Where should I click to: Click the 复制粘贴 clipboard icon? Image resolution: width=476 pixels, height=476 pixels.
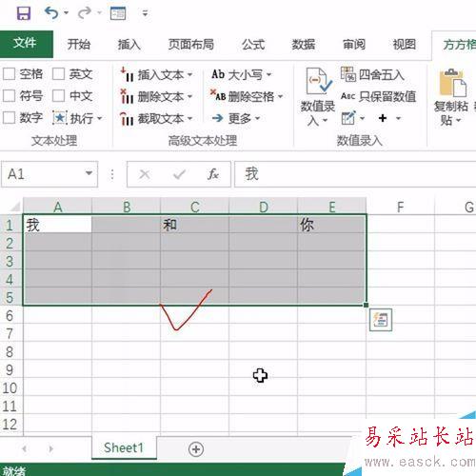[452, 83]
